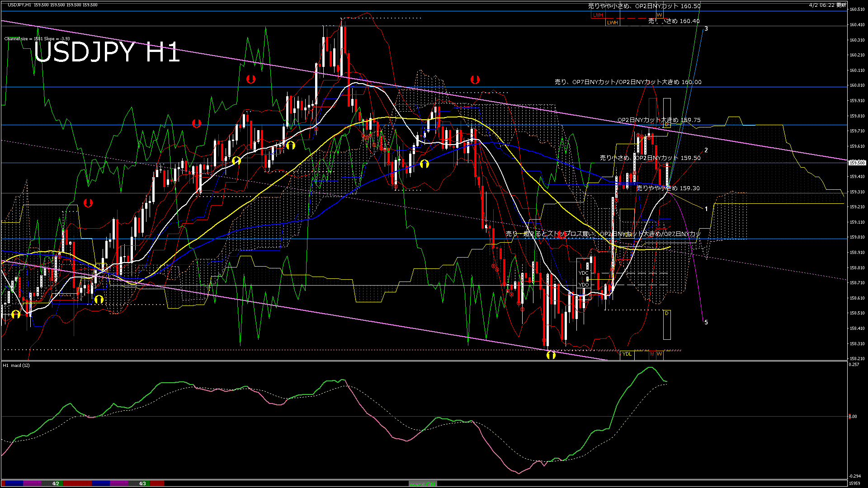Viewport: 868px width, 488px height.
Task: Click the LWH level marker box
Action: click(612, 22)
